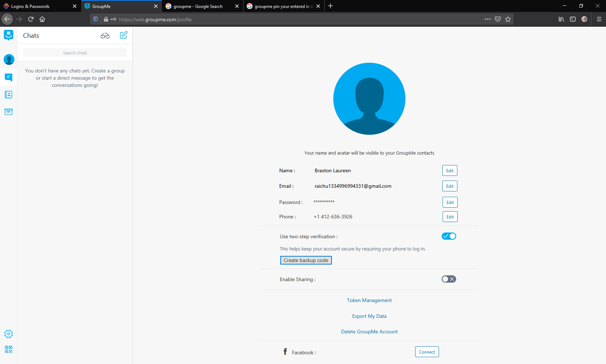Image resolution: width=606 pixels, height=364 pixels.
Task: Open the Chats icon in sidebar
Action: (9, 77)
